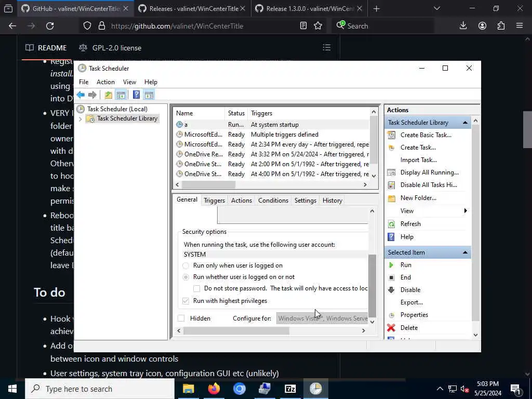Click the task list vertical scrollbar thumb
The width and height of the screenshot is (532, 399).
374,140
